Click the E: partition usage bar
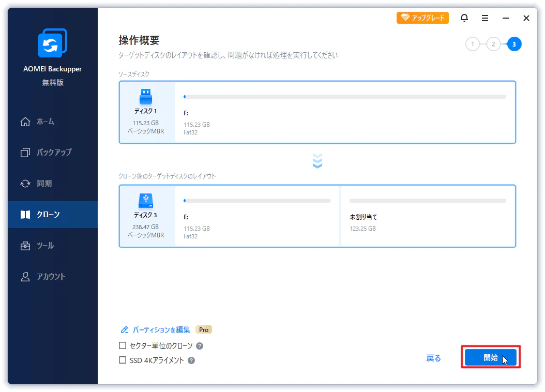The width and height of the screenshot is (545, 392). point(257,201)
